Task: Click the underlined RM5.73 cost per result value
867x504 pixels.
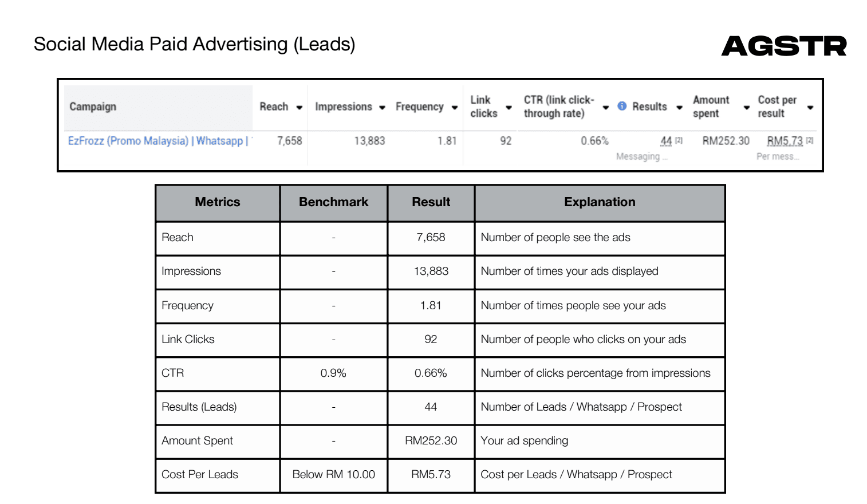Action: 785,141
